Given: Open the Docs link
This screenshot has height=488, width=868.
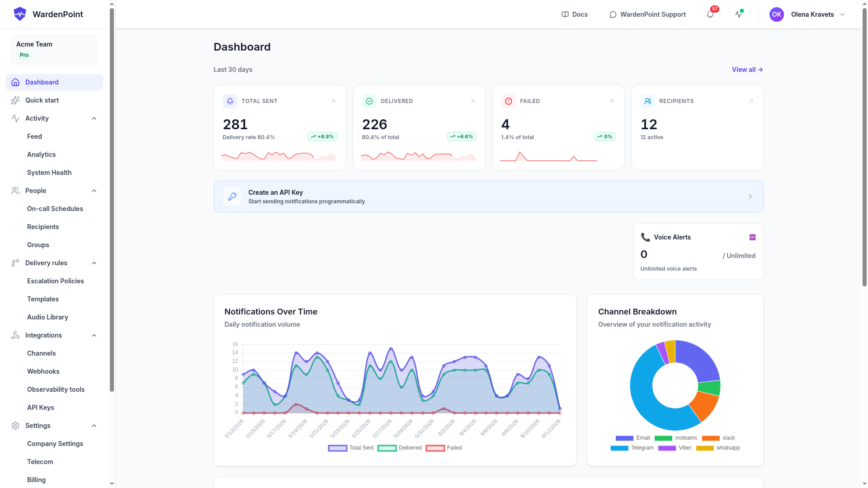Looking at the screenshot, I should point(575,14).
